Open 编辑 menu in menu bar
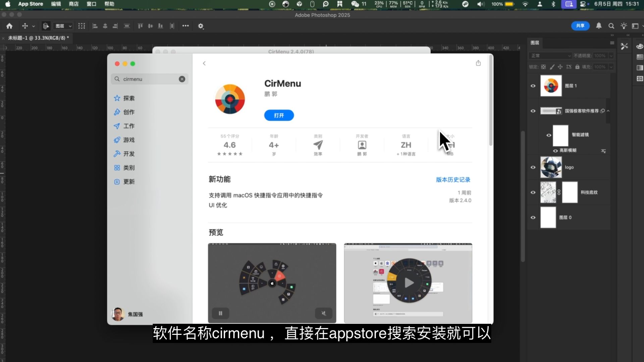 click(56, 4)
